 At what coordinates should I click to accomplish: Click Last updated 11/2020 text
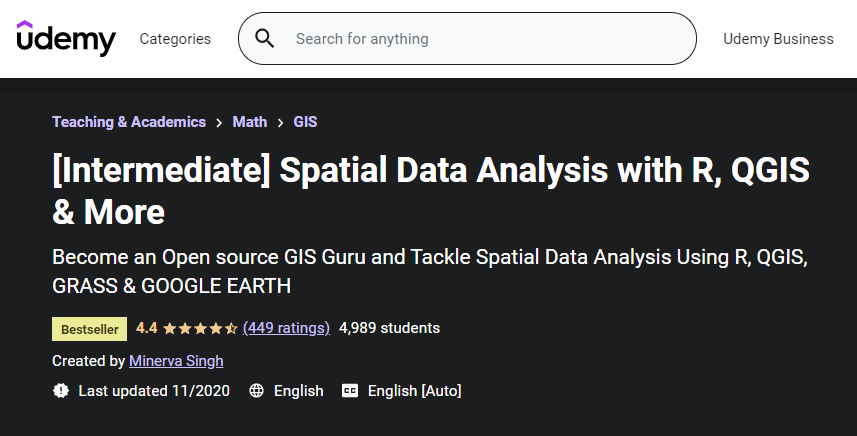tap(154, 391)
